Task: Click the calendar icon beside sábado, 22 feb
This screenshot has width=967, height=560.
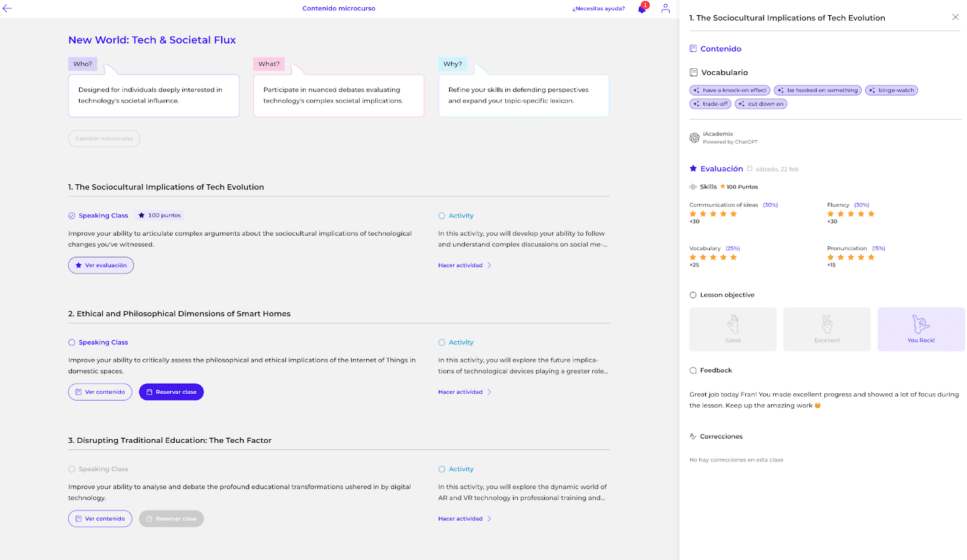Action: pyautogui.click(x=749, y=169)
